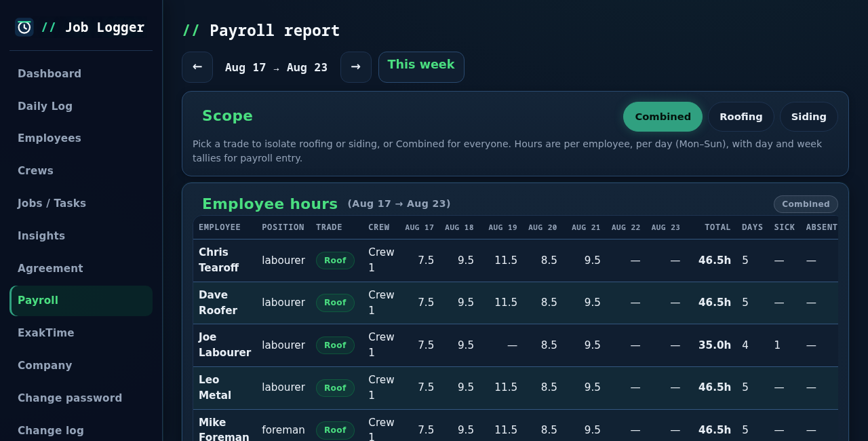Open Dashboard in sidebar

click(x=81, y=74)
